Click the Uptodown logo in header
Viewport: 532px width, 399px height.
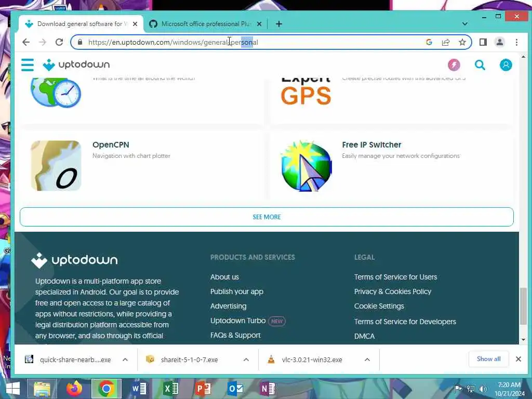(76, 64)
